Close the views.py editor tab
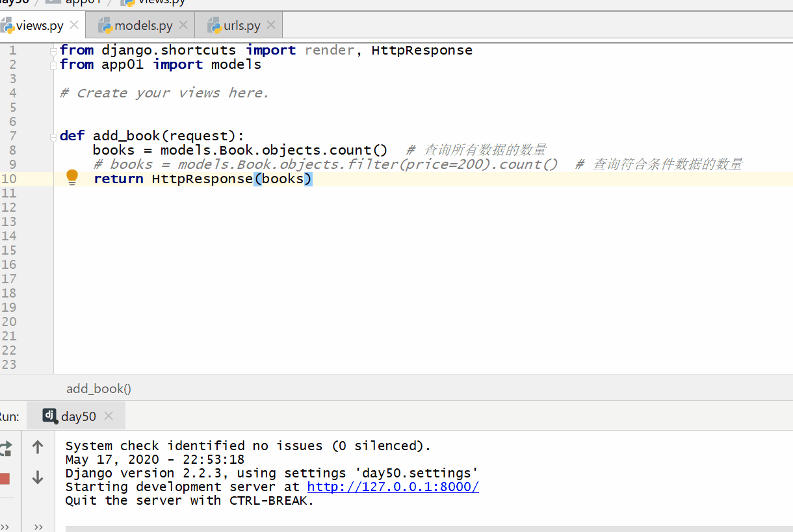793x532 pixels. [74, 25]
